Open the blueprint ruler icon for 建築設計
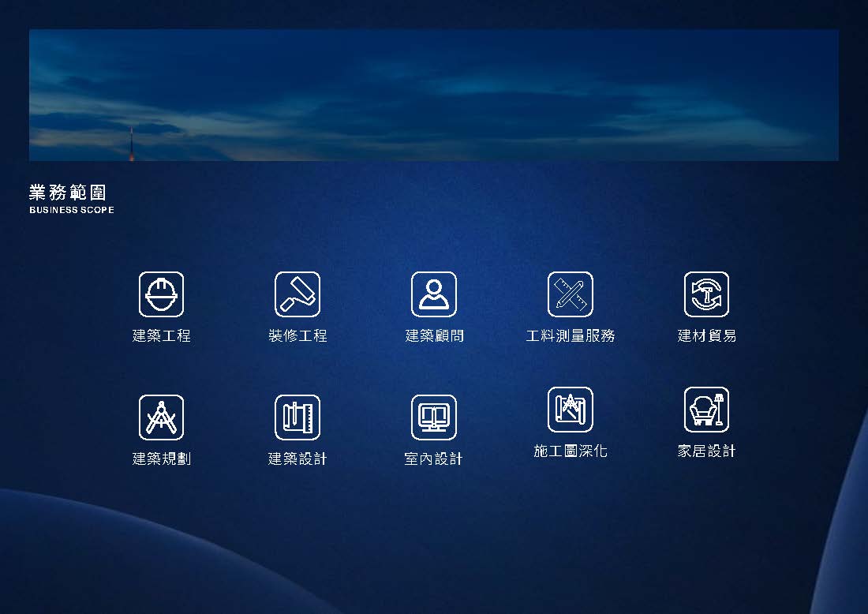Screen dimensions: 868x614 [x=297, y=417]
